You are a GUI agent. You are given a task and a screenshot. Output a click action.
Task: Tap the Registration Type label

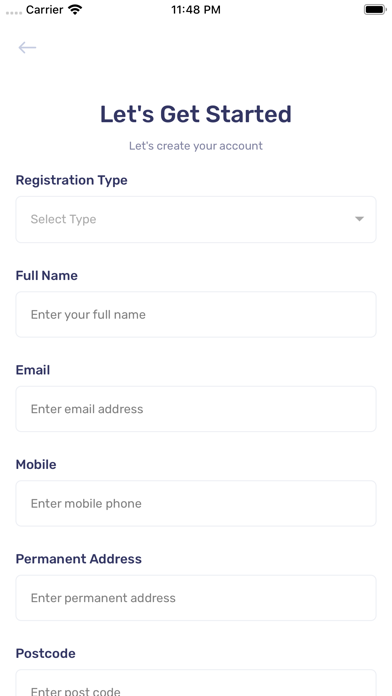pos(71,180)
